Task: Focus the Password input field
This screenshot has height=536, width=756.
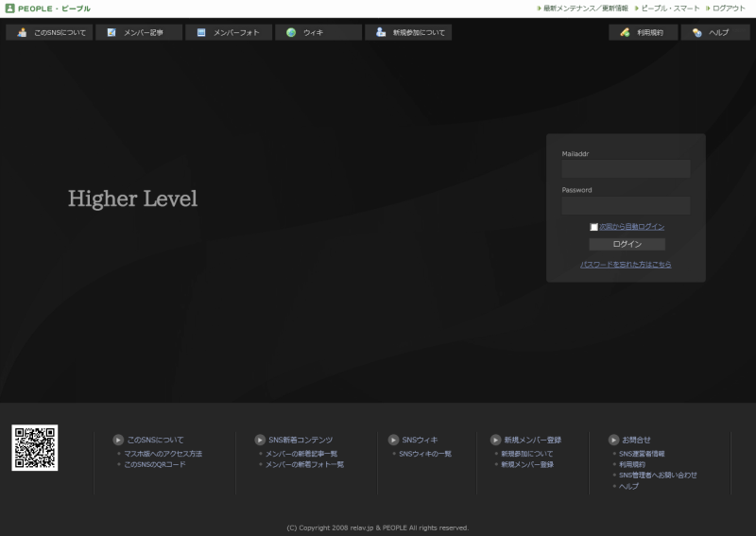Action: (x=626, y=205)
